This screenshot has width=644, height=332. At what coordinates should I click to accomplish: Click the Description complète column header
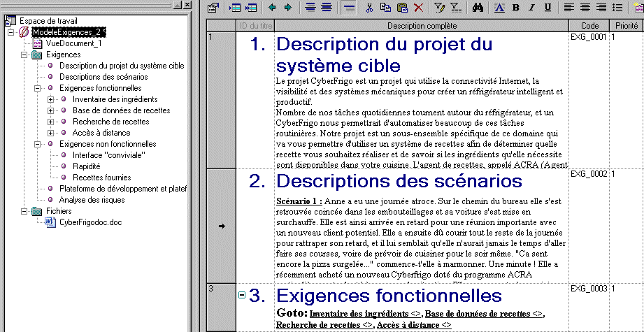[422, 26]
